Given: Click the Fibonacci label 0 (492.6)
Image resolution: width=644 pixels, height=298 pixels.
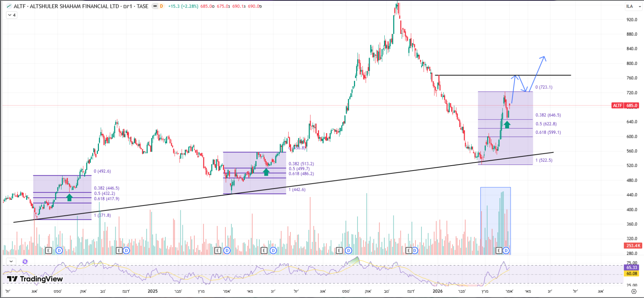Looking at the screenshot, I should [x=102, y=171].
